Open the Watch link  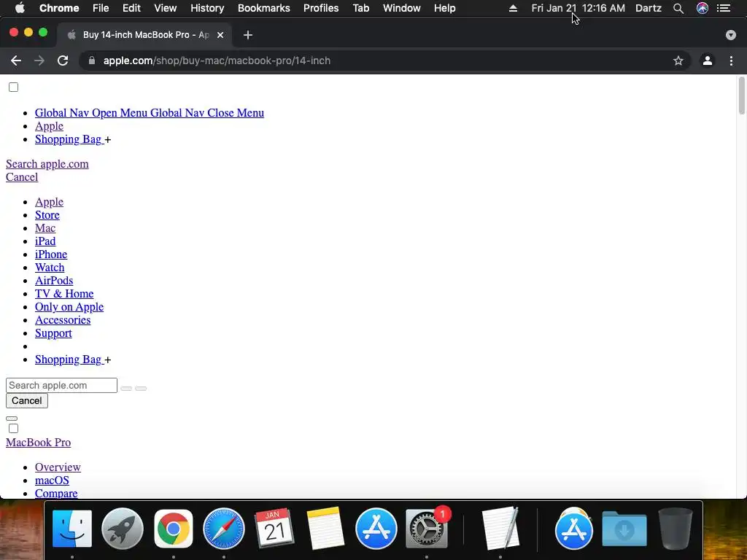(x=50, y=268)
